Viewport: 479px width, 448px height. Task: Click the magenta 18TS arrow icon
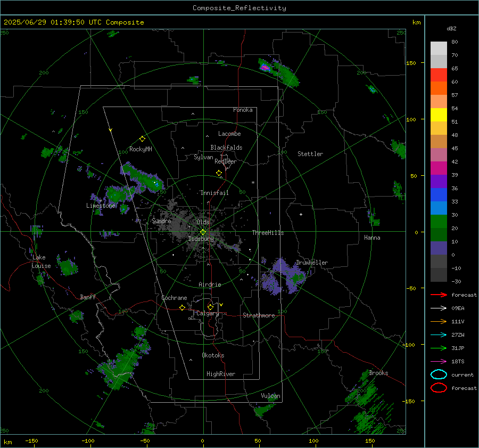[439, 362]
